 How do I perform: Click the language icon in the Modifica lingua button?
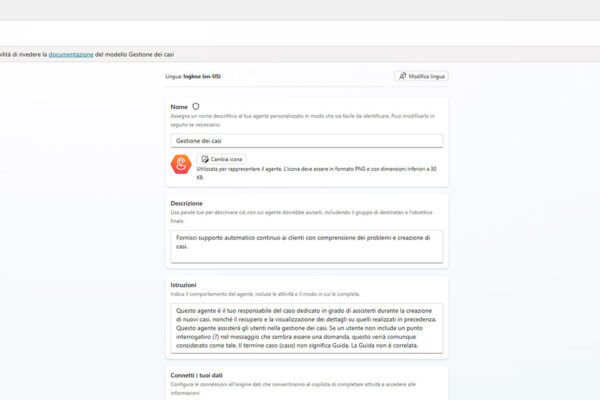click(x=402, y=76)
